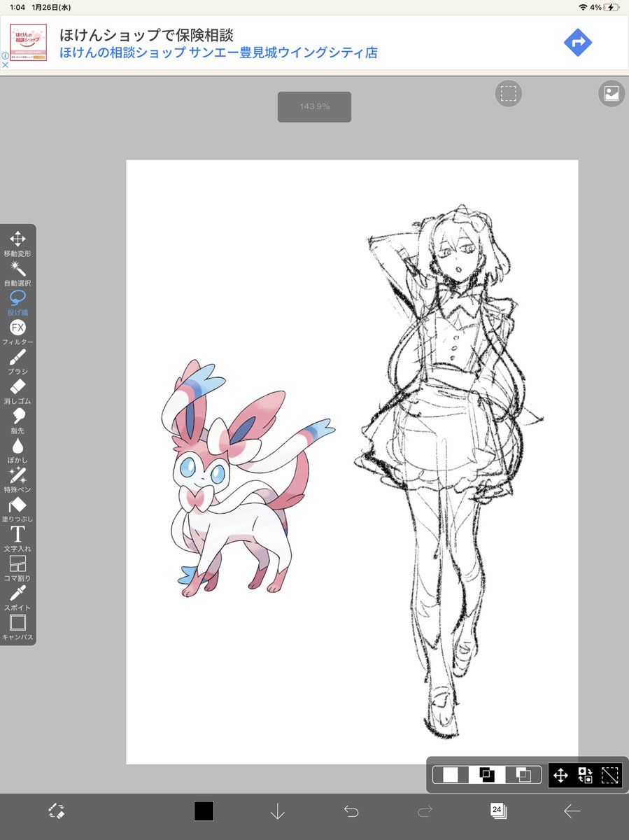The height and width of the screenshot is (840, 629).
Task: Select the 文字入れ text tool
Action: coord(17,539)
